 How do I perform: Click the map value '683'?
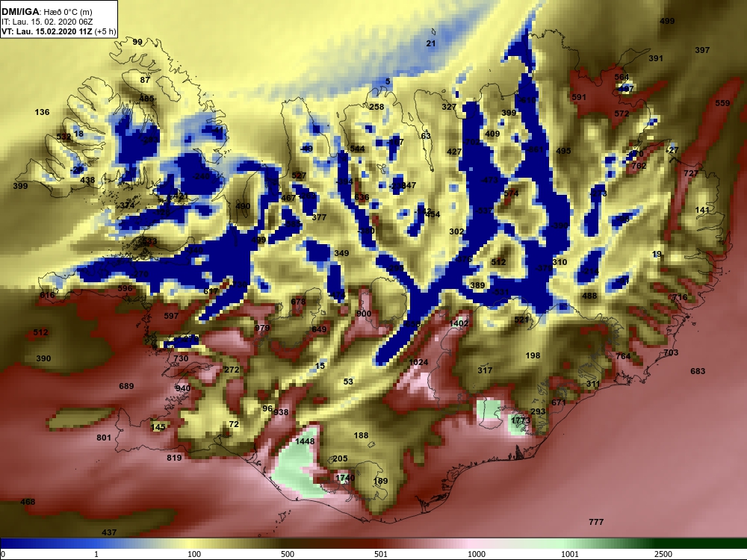pos(698,371)
